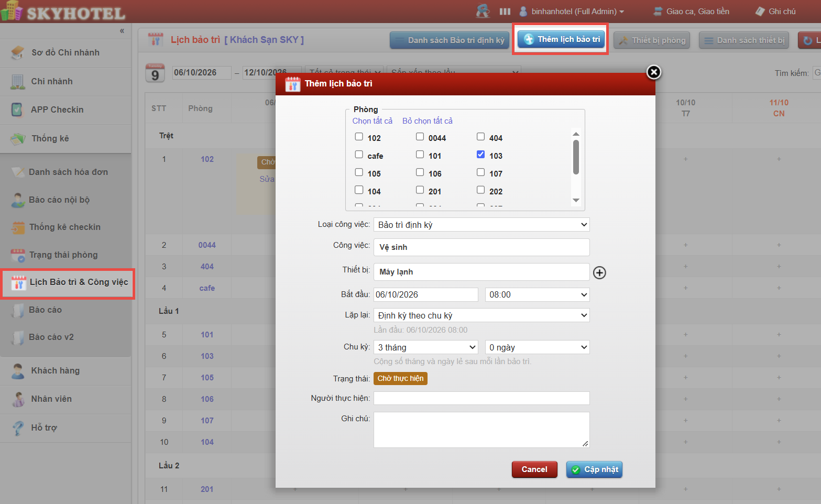Expand the Lặp lại repeat dropdown
This screenshot has width=821, height=504.
pyautogui.click(x=481, y=315)
